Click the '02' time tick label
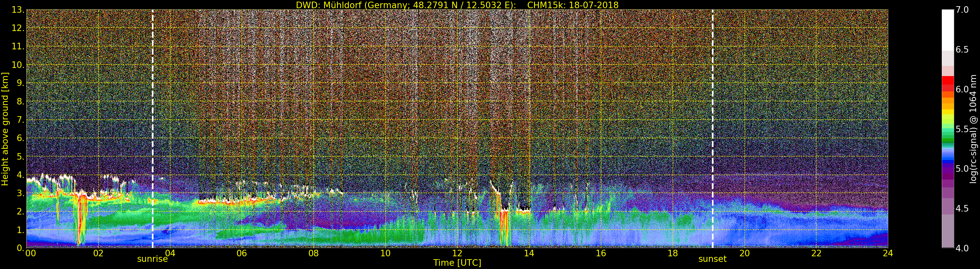This screenshot has height=269, width=980. coord(98,253)
